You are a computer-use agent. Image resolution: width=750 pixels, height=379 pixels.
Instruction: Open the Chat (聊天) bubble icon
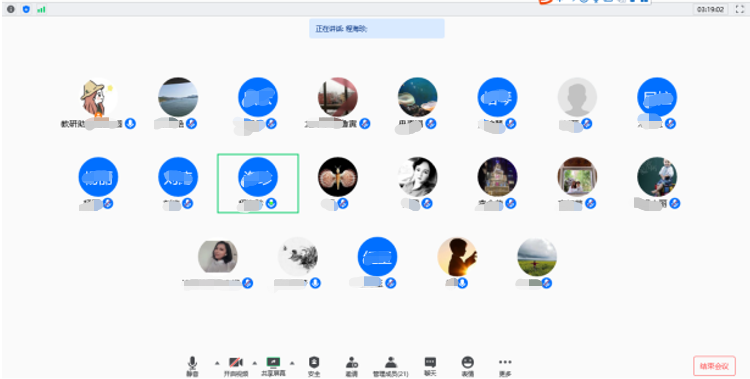(x=430, y=367)
